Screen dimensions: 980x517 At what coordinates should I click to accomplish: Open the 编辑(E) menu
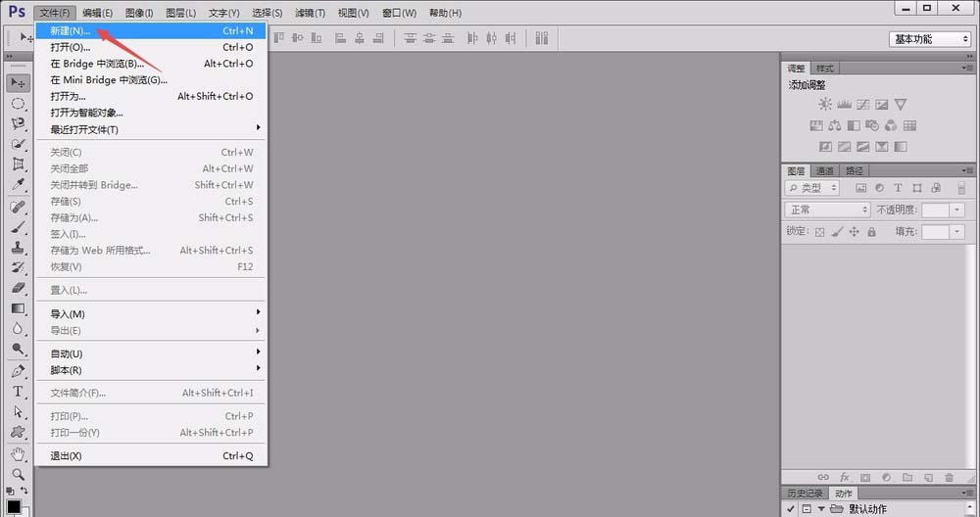pyautogui.click(x=97, y=13)
